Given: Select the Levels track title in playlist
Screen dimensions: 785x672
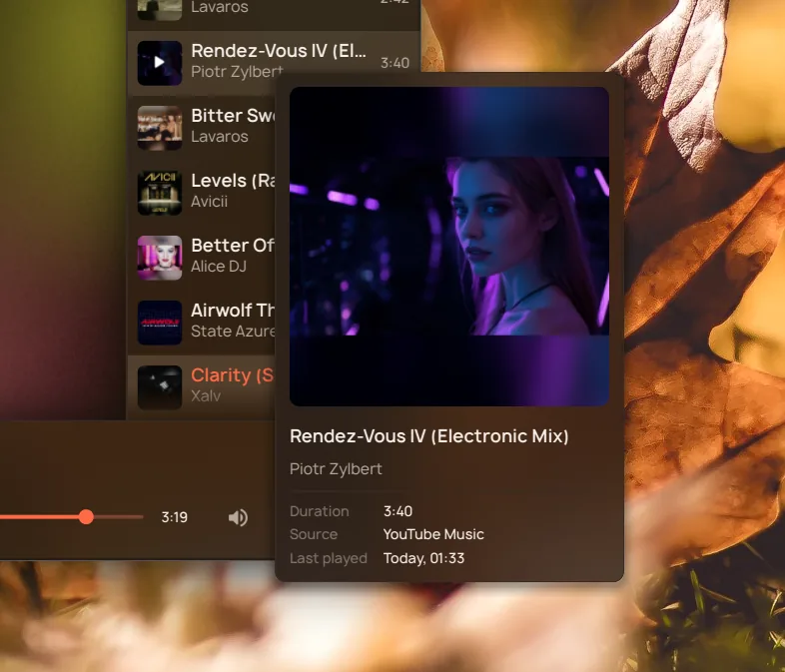Looking at the screenshot, I should click(233, 181).
